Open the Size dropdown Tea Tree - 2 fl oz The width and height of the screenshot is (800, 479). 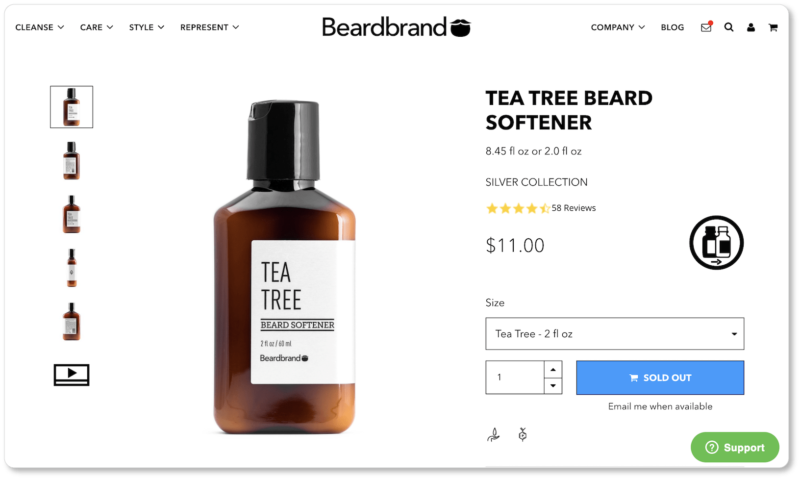[x=614, y=334]
